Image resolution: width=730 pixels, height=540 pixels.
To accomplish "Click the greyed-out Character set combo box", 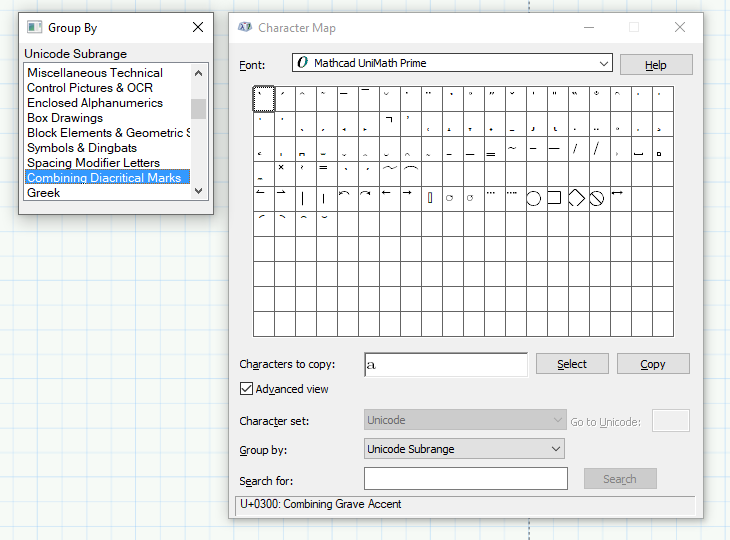I will [x=465, y=420].
